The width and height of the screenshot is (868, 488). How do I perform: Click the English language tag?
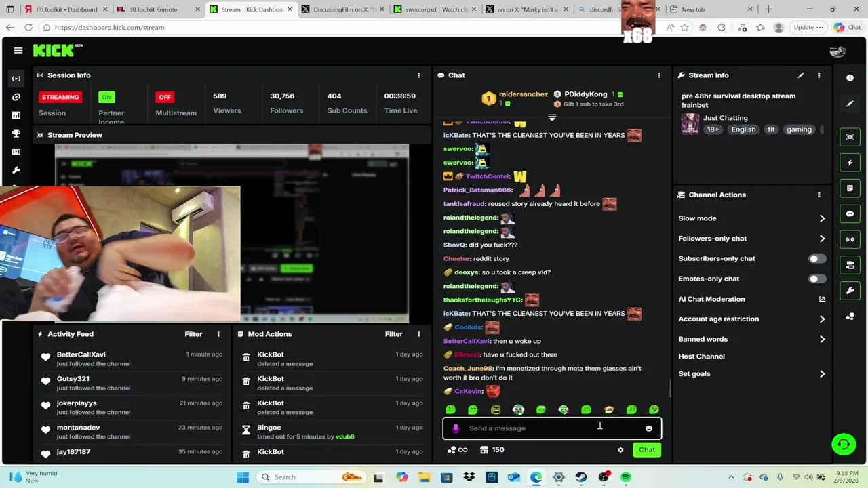(x=743, y=129)
